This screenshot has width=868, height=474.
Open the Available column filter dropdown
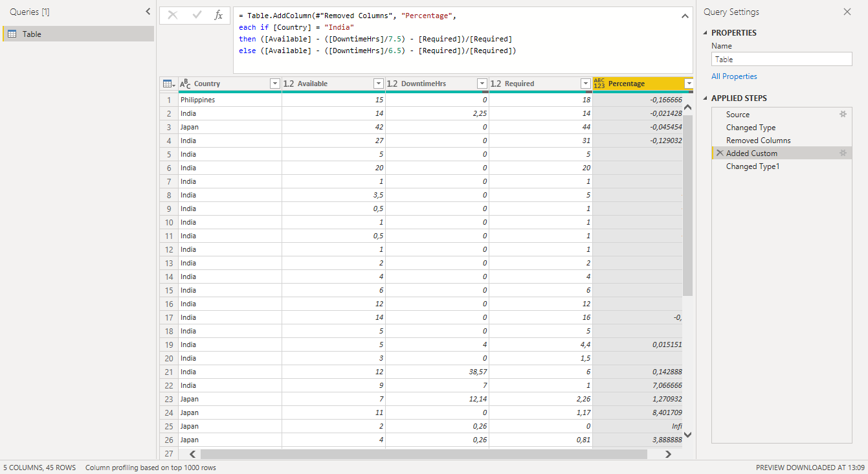pyautogui.click(x=379, y=84)
